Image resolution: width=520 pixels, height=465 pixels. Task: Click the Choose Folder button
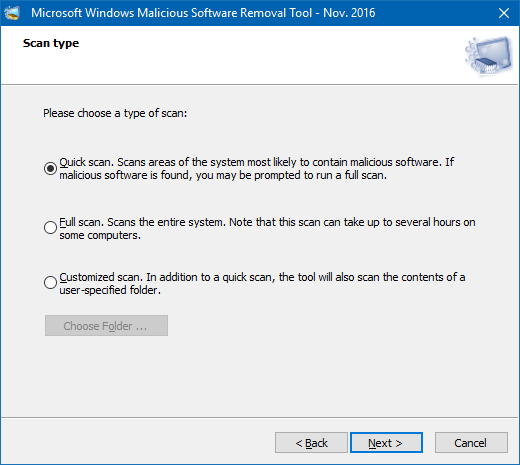106,326
